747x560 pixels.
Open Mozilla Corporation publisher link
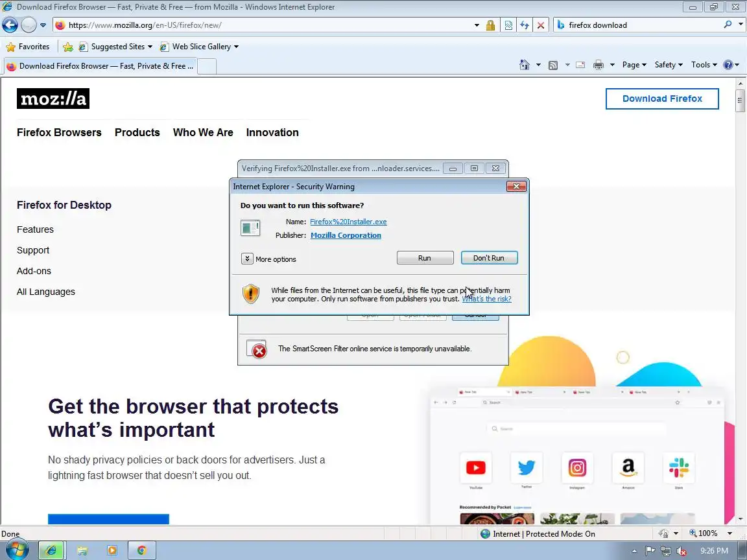346,235
